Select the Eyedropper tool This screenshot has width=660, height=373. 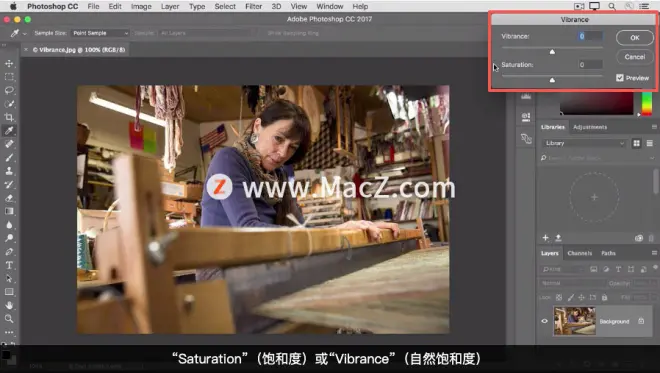tap(9, 131)
